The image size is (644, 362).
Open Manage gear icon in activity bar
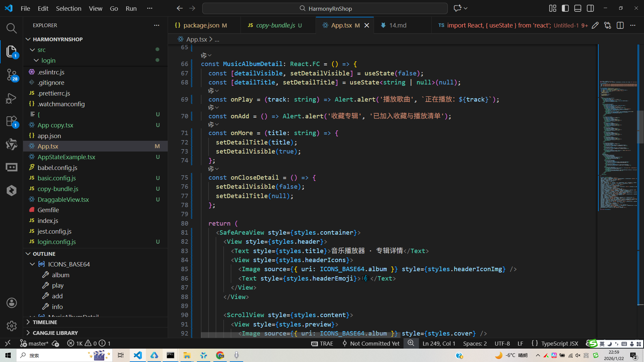pyautogui.click(x=11, y=326)
